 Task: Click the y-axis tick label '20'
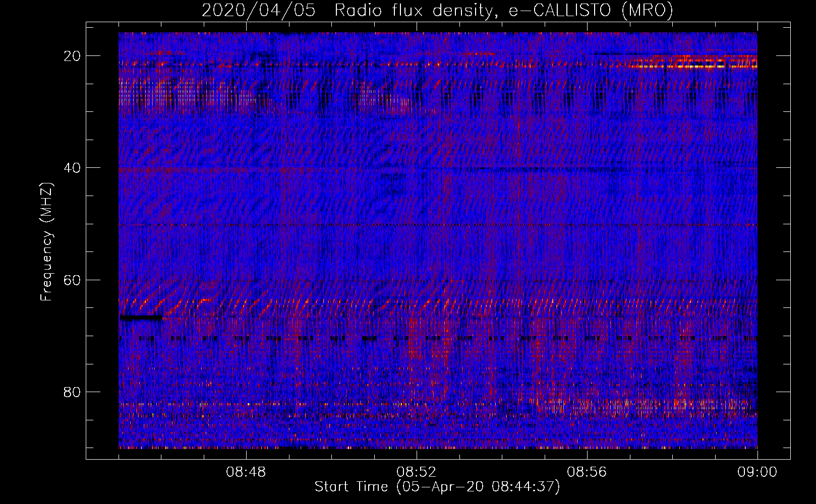73,56
